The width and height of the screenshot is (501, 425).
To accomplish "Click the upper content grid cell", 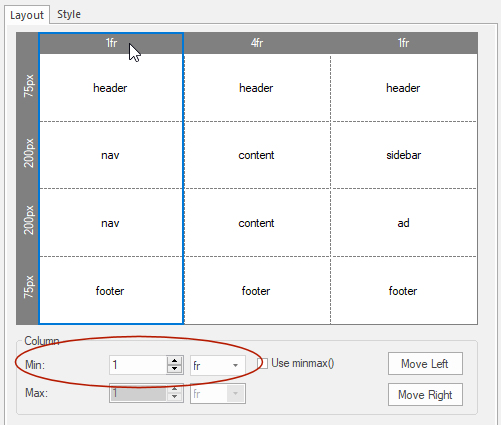I will tap(257, 155).
